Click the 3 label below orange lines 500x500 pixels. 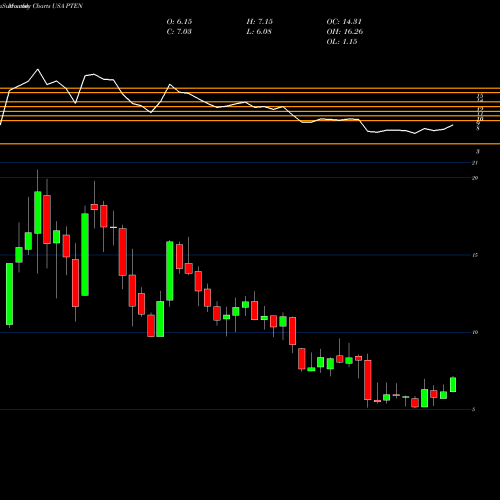coord(478,152)
